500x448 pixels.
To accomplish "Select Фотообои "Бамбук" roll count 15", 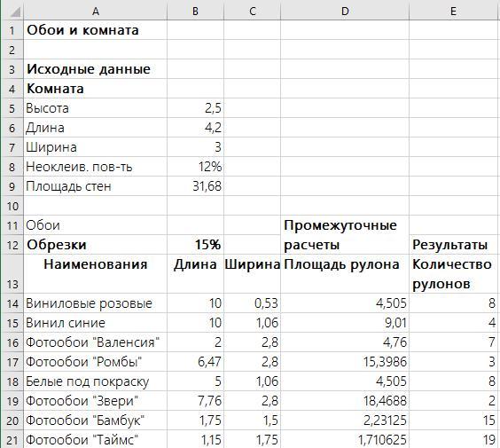I will coord(454,420).
